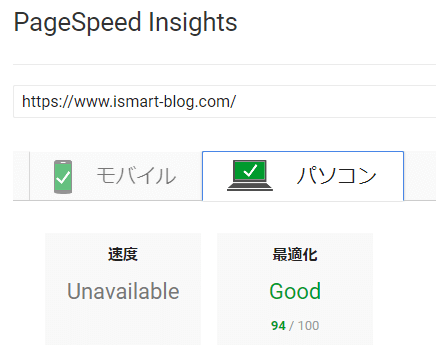436x360 pixels.
Task: Click the checkmark on the laptop screen
Action: 250,171
